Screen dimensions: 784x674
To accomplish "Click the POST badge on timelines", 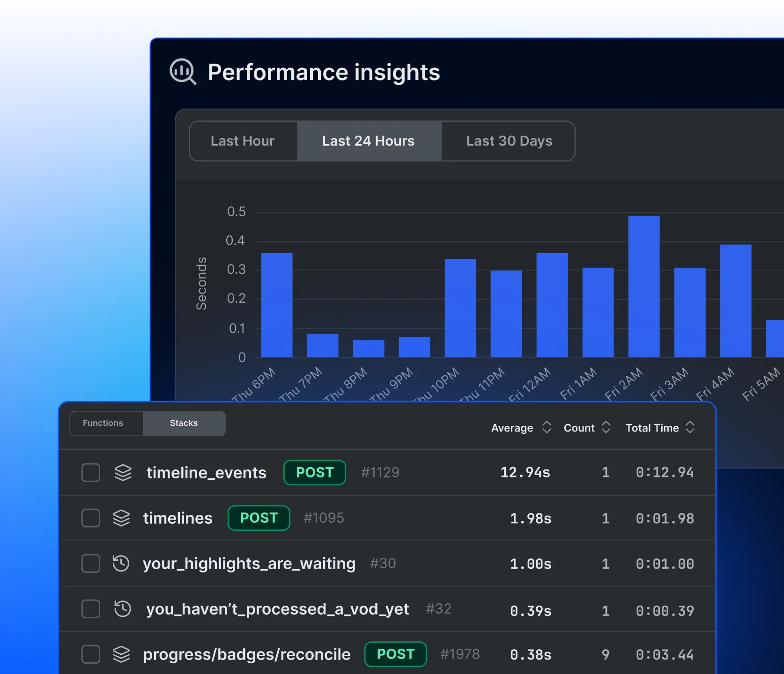I will 259,518.
